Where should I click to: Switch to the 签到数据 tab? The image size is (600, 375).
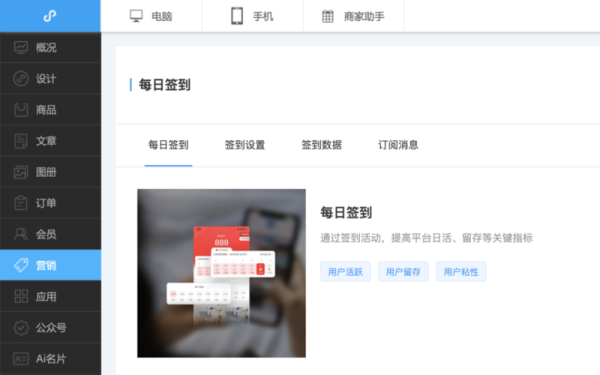(321, 145)
